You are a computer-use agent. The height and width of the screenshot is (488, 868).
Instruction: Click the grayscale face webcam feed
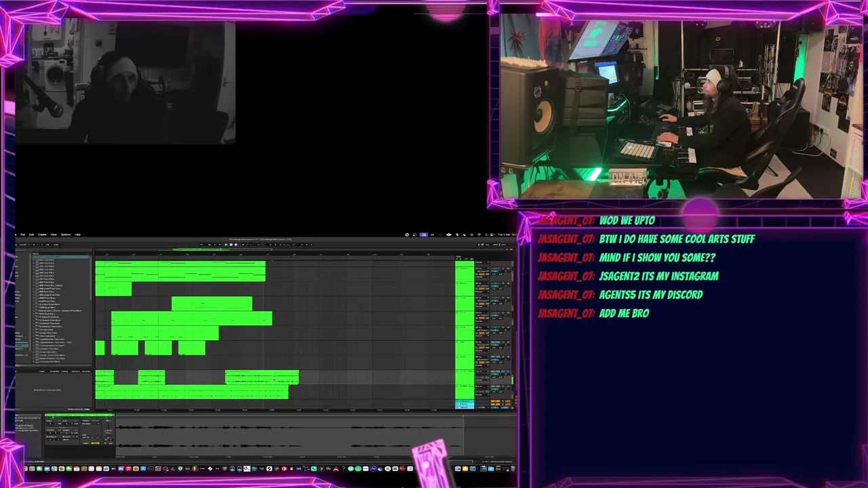pyautogui.click(x=125, y=81)
